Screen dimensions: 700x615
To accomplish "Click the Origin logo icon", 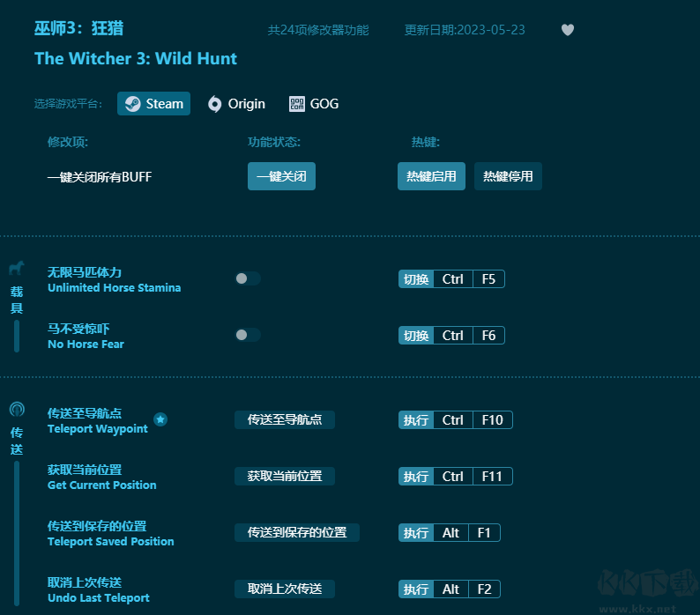I will click(215, 104).
